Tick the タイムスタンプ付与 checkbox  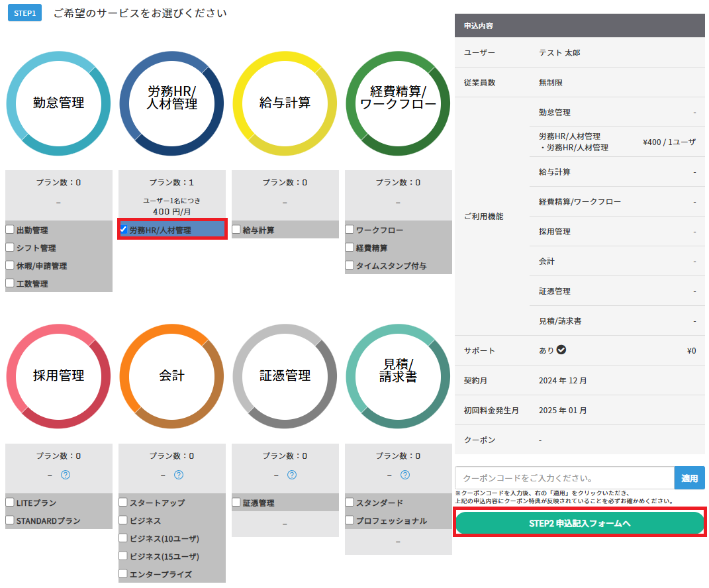point(350,266)
